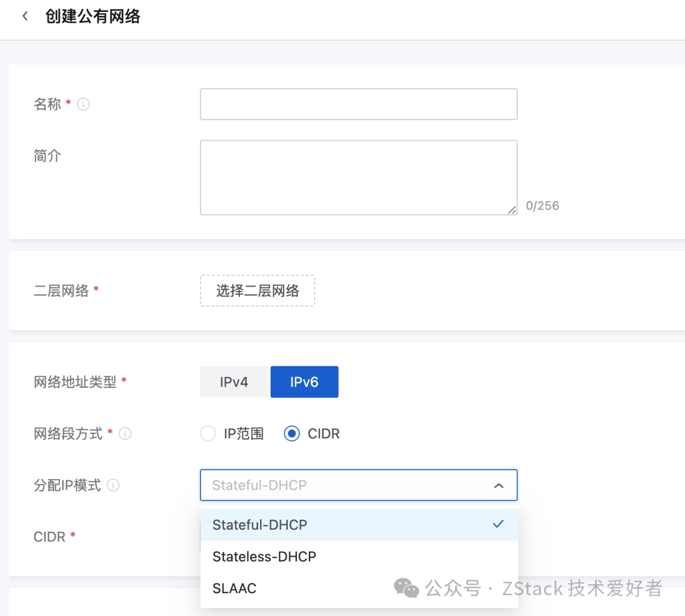
Task: Select the CIDR radio button
Action: point(292,434)
